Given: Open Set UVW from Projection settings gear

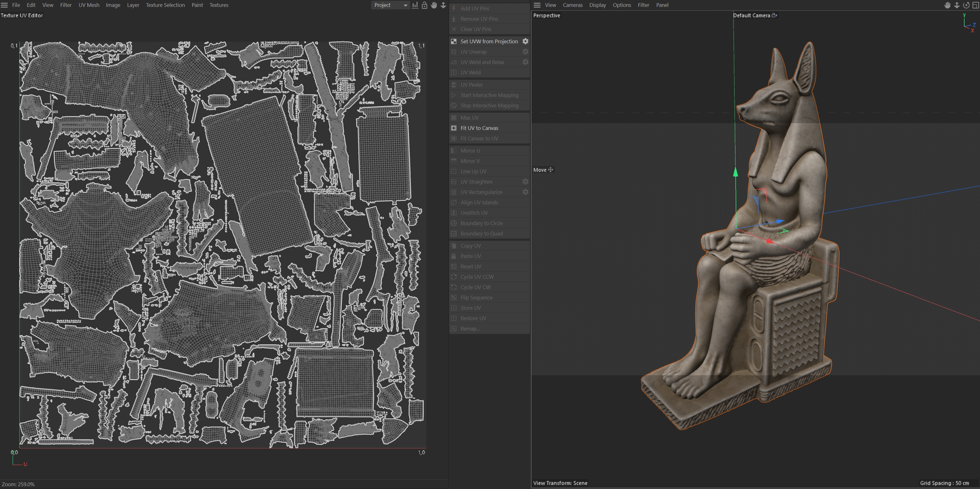Looking at the screenshot, I should [x=525, y=41].
